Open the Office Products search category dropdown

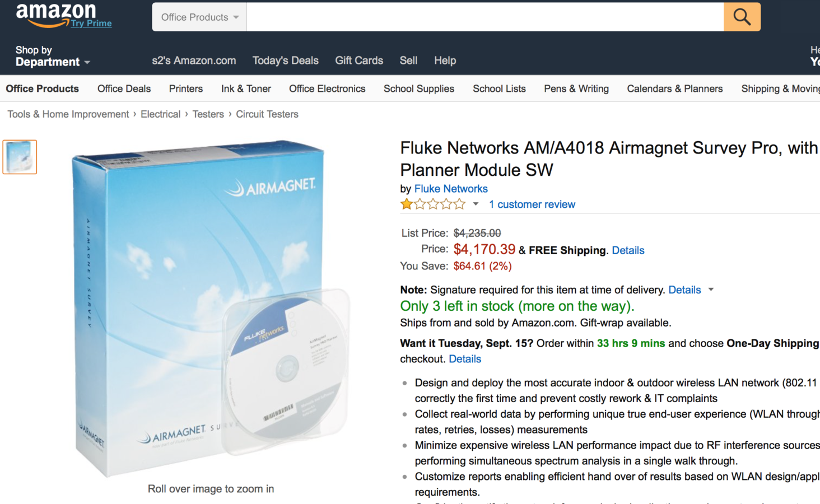pyautogui.click(x=199, y=17)
